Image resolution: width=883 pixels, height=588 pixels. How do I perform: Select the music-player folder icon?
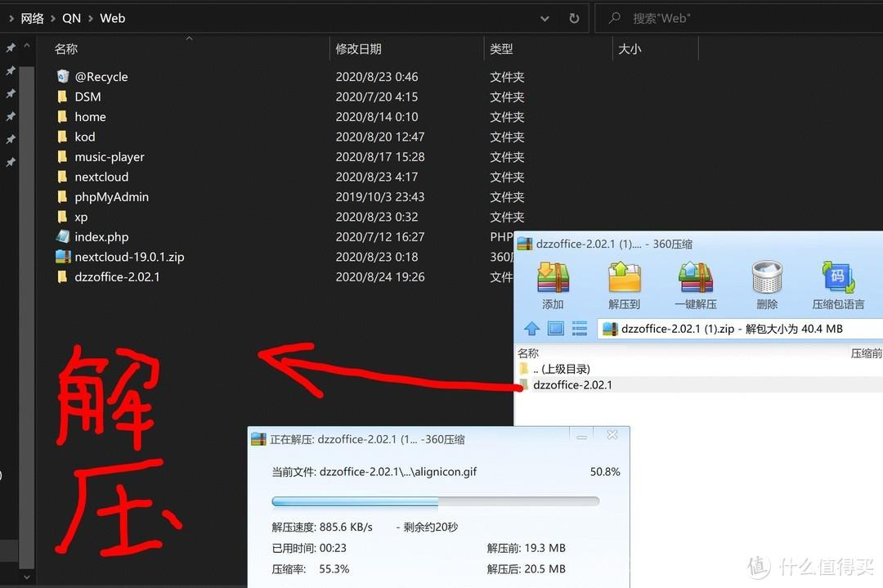coord(62,156)
